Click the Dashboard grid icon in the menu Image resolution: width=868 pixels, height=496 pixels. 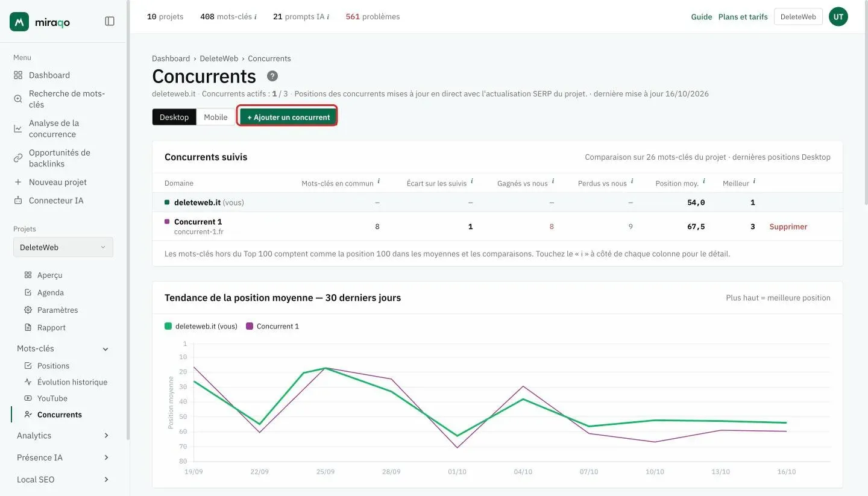click(18, 75)
